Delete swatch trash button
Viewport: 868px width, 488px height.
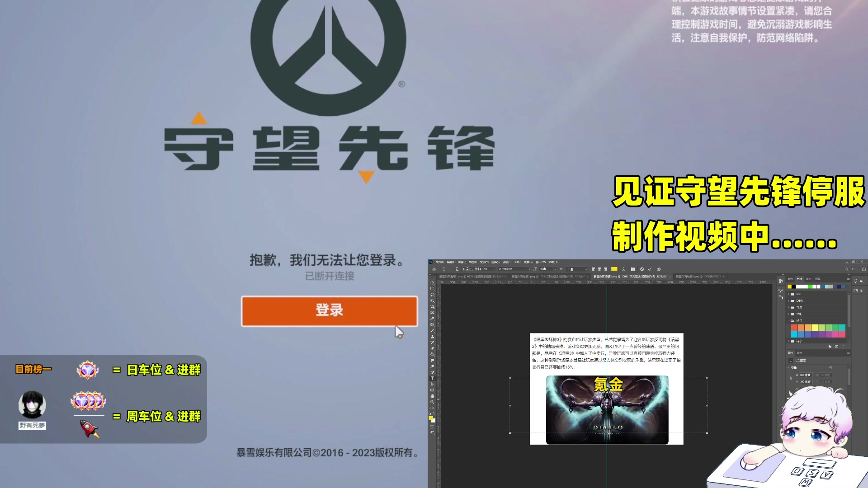click(843, 347)
